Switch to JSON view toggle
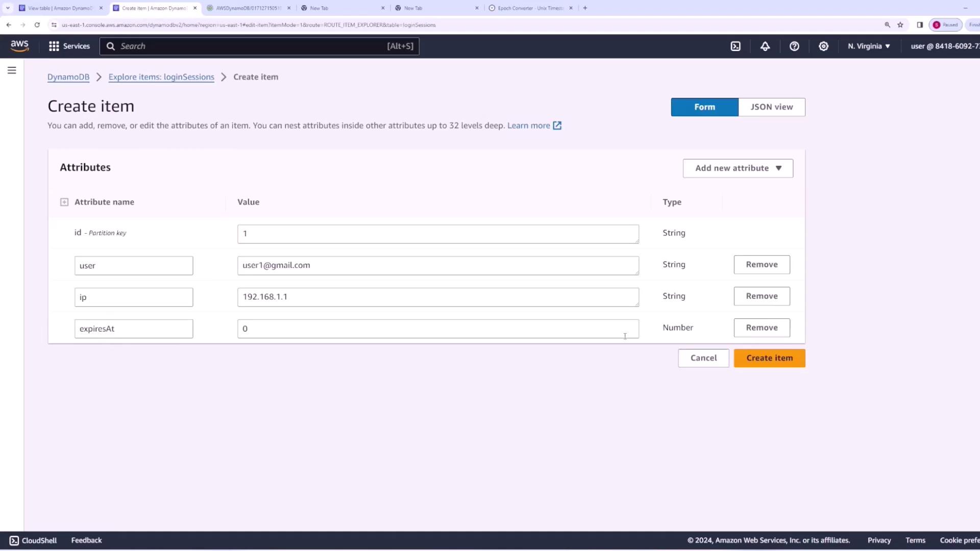980x551 pixels. coord(771,107)
